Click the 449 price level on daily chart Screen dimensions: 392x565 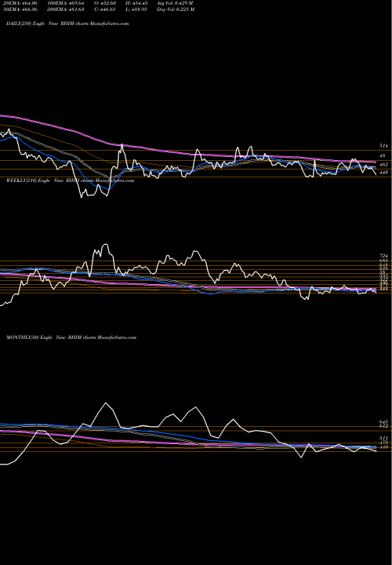click(x=383, y=173)
